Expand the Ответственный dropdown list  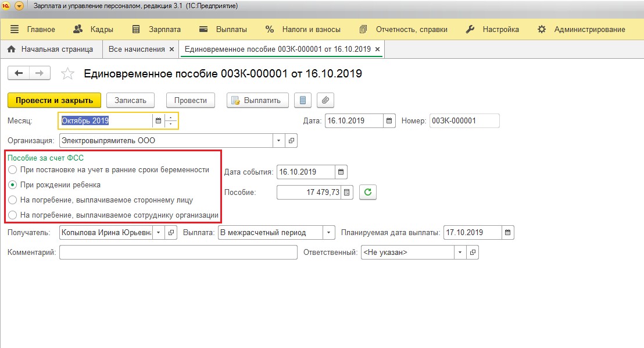460,253
